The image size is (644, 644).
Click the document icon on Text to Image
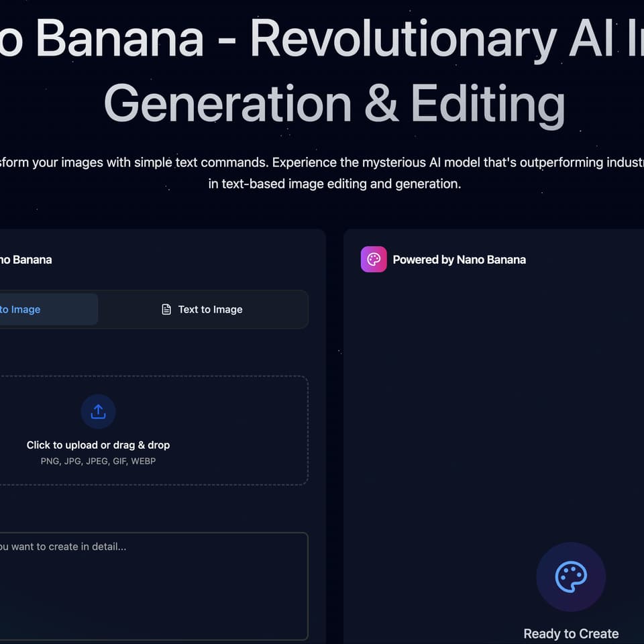pyautogui.click(x=166, y=309)
